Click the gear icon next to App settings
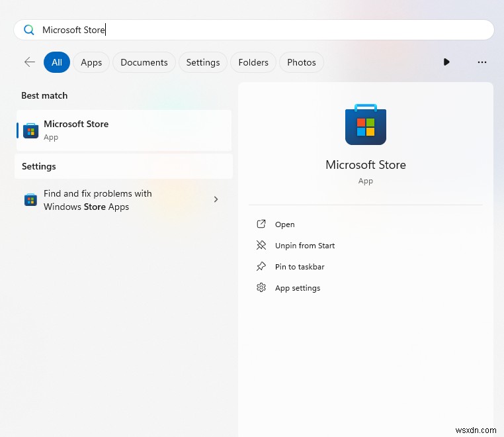Screen dimensions: 504x437 pos(261,287)
